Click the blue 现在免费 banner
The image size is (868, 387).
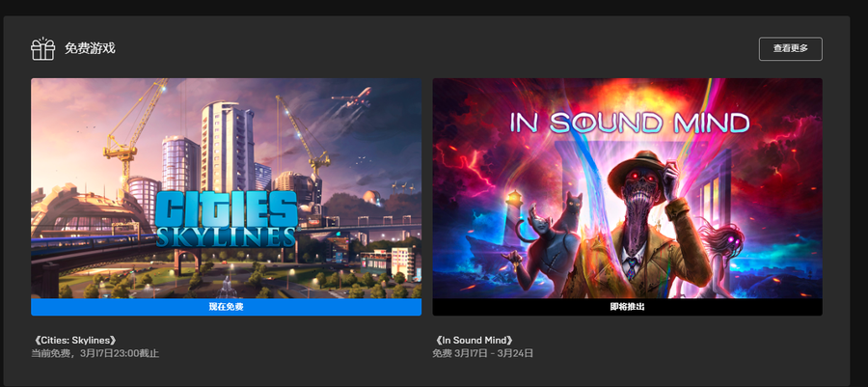click(227, 307)
